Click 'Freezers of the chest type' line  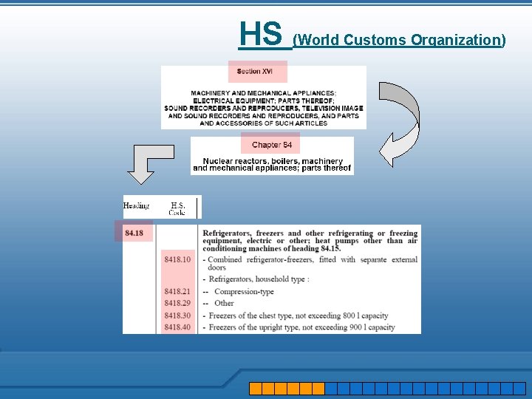click(x=296, y=316)
